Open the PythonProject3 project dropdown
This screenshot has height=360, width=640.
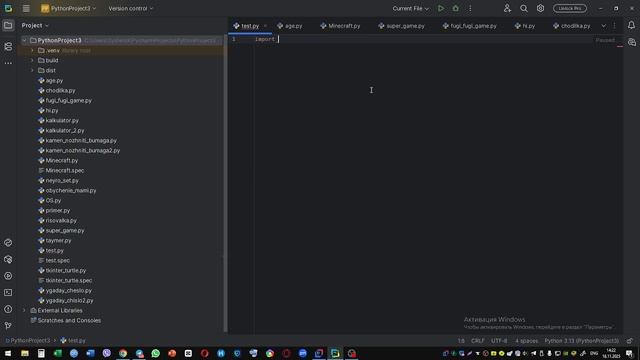click(x=69, y=8)
